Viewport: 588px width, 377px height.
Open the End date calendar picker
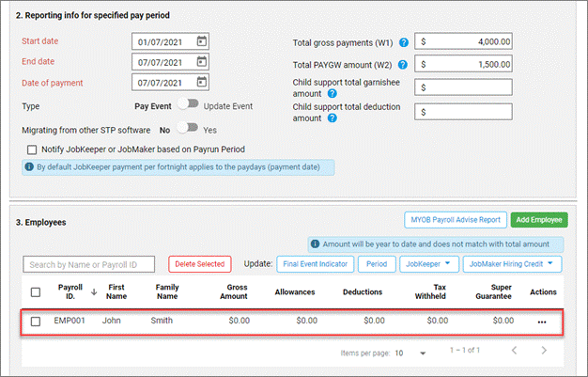click(202, 61)
